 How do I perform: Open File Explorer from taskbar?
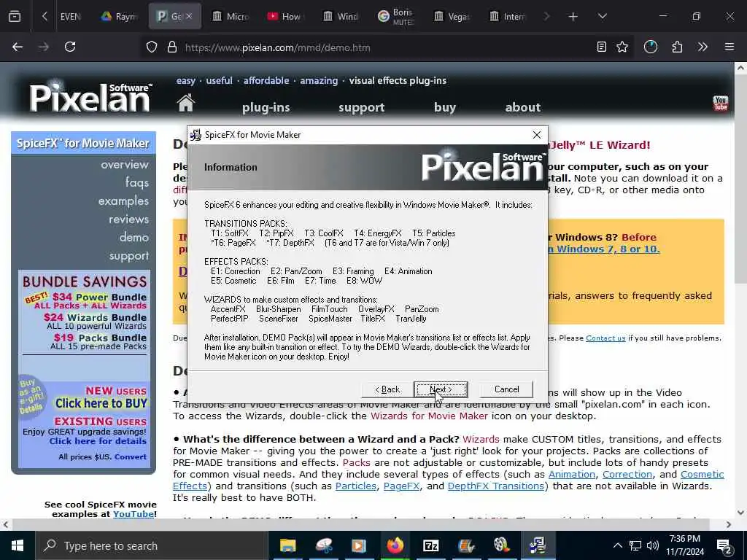tap(287, 545)
